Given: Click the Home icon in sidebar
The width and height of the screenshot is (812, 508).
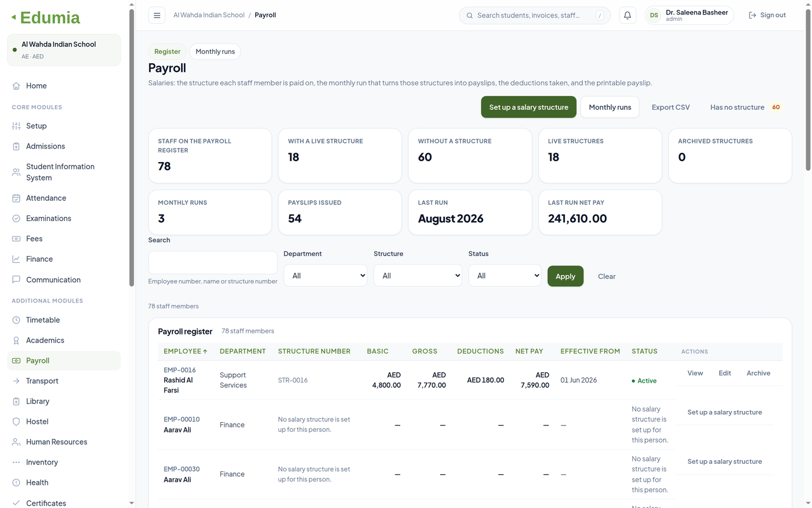Looking at the screenshot, I should pos(16,86).
